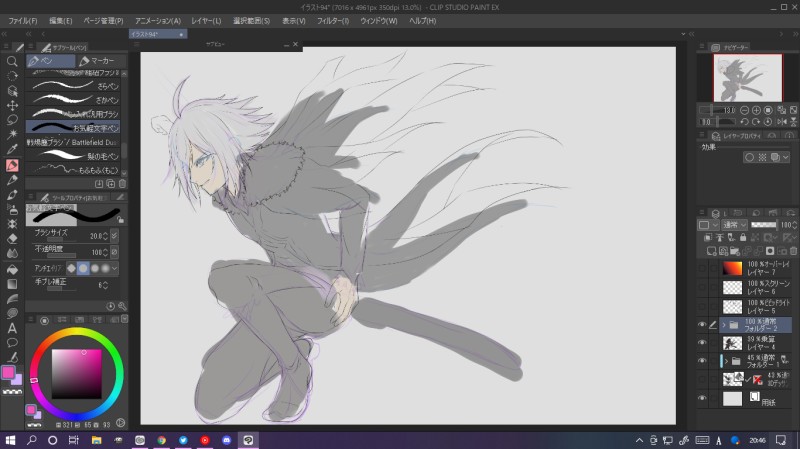The image size is (800, 449).
Task: Click the Navigator canvas thumbnail
Action: 747,76
